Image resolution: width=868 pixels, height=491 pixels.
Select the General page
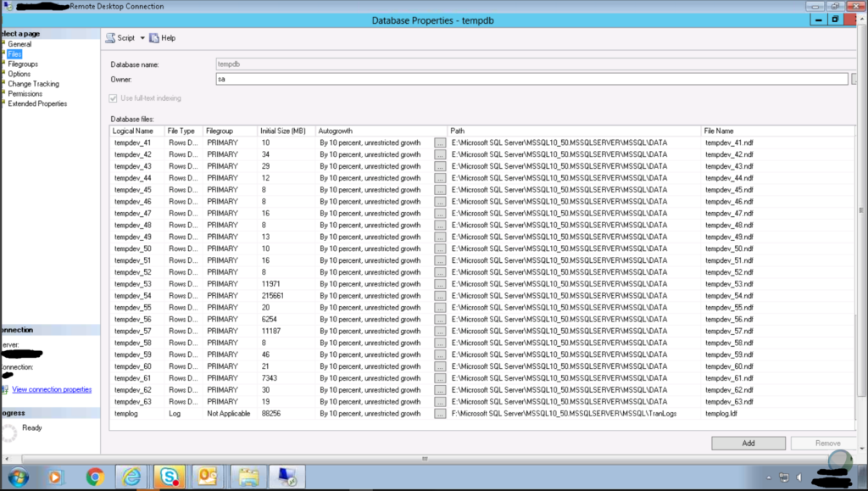click(19, 44)
